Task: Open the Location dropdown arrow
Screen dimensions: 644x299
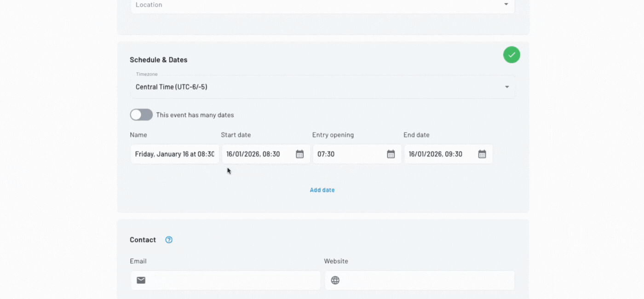Action: pyautogui.click(x=506, y=5)
